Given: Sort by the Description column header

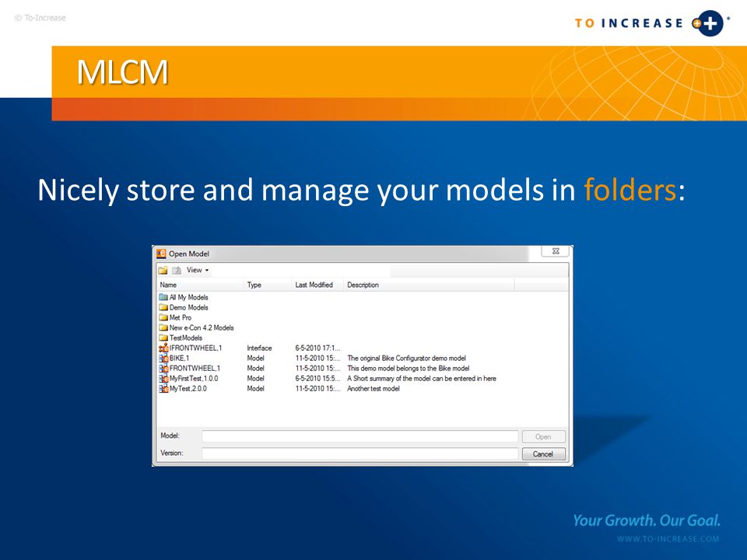Looking at the screenshot, I should (429, 285).
